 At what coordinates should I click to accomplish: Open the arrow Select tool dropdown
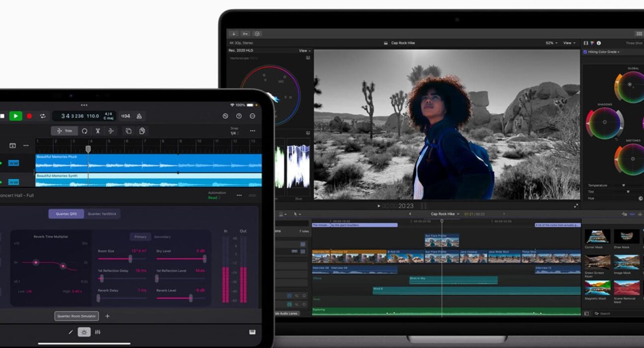[x=298, y=214]
